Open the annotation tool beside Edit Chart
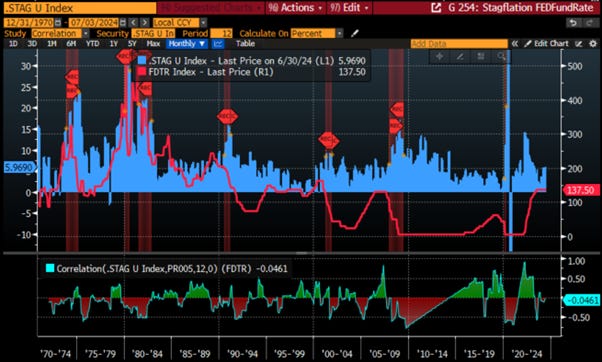Viewport: 602px width, 362px height. (579, 44)
